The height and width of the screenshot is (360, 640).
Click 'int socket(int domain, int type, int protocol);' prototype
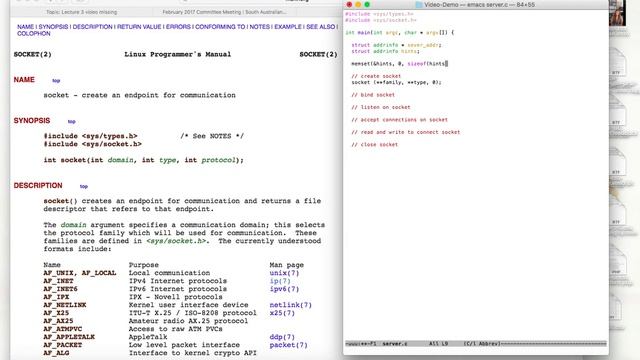tap(144, 160)
